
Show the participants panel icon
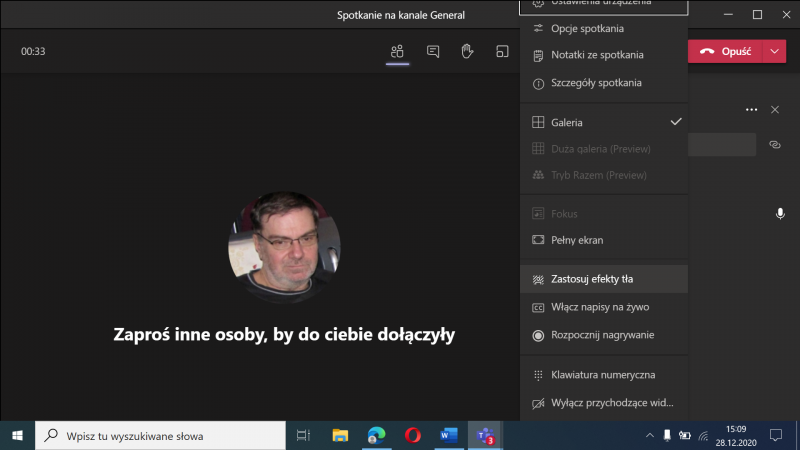pyautogui.click(x=397, y=51)
